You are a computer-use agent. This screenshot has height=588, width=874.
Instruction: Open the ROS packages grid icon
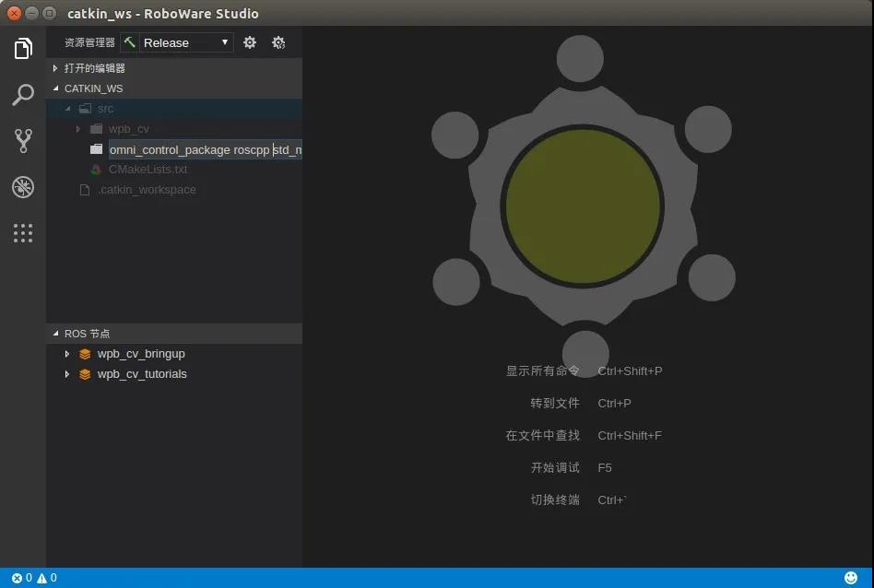click(x=23, y=233)
